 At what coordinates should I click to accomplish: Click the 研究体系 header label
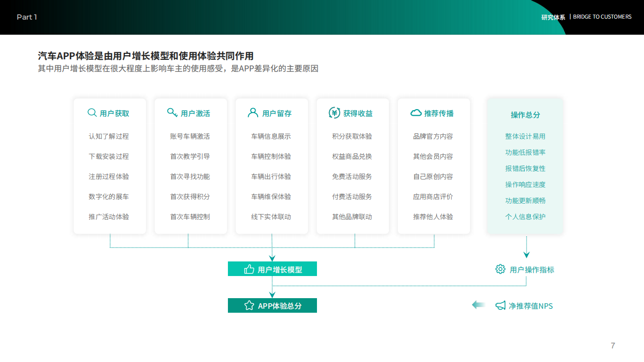pyautogui.click(x=553, y=17)
